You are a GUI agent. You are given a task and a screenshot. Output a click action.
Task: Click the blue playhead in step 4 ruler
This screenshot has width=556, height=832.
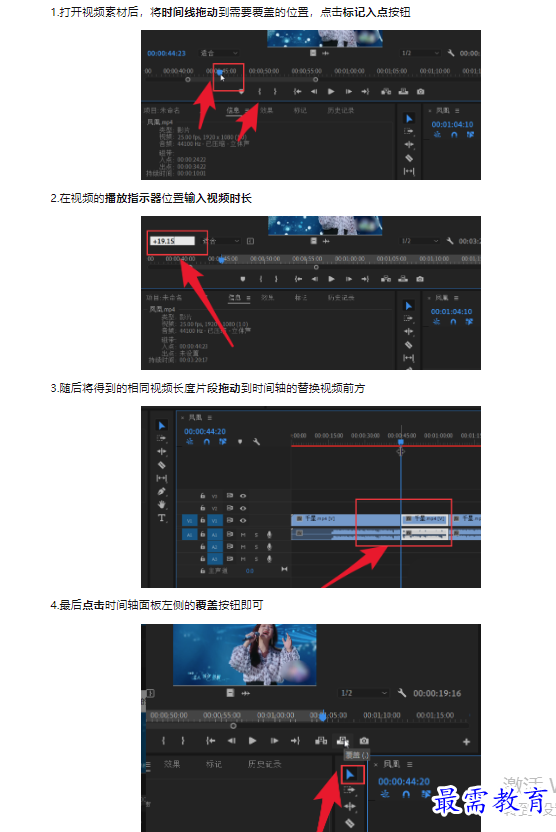click(x=323, y=716)
